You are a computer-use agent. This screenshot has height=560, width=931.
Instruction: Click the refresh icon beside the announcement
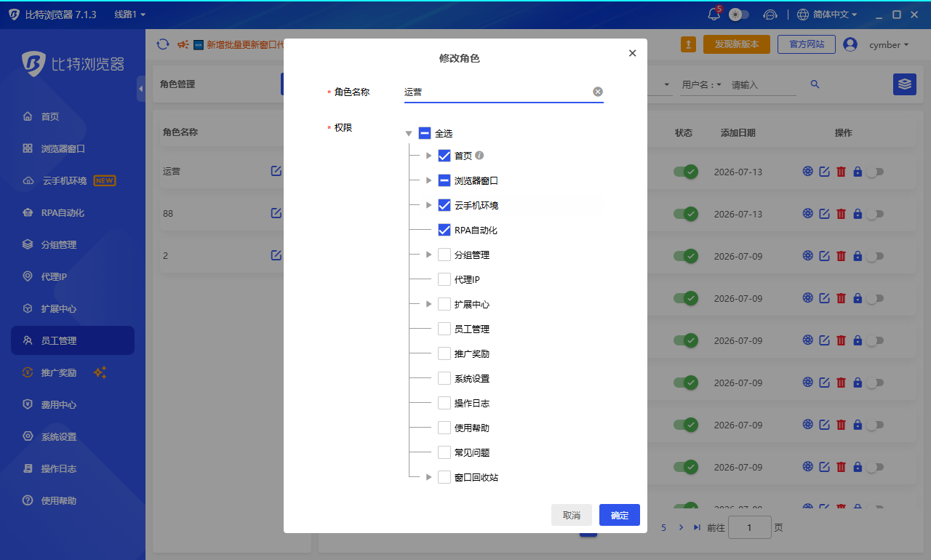point(163,44)
